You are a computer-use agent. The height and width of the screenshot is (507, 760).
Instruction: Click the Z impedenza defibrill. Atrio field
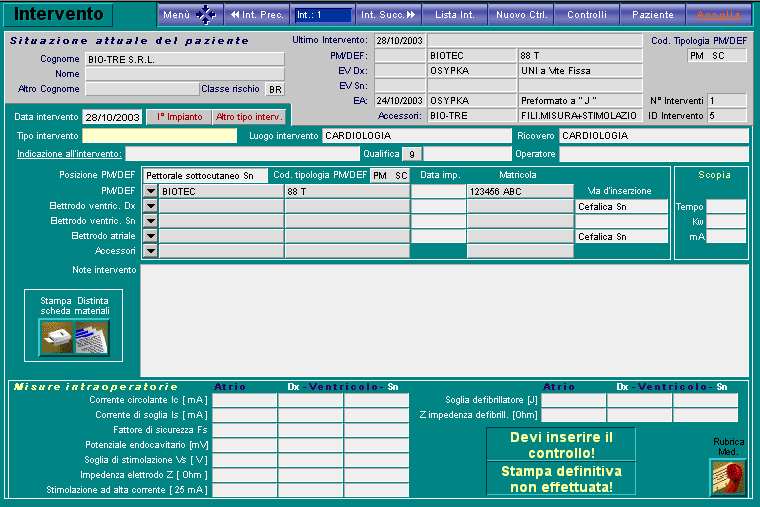pos(573,415)
